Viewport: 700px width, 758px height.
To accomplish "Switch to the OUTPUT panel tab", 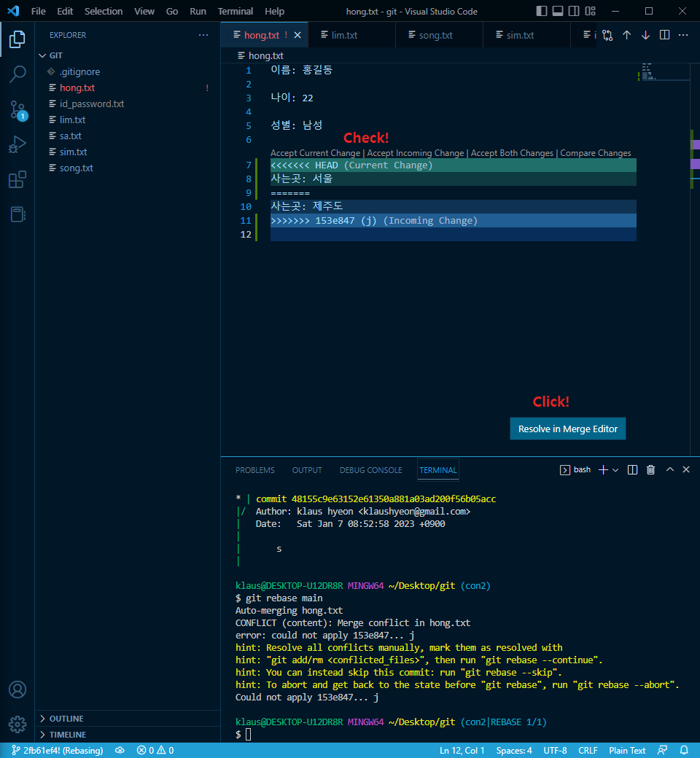I will point(307,470).
